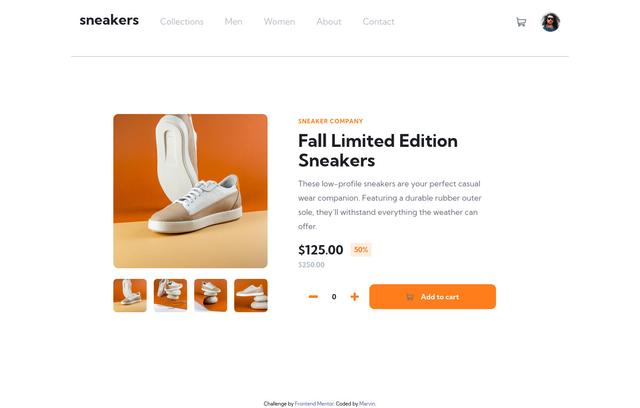Image resolution: width=640 pixels, height=408 pixels.
Task: Show the third sneaker thumbnail image
Action: point(211,295)
